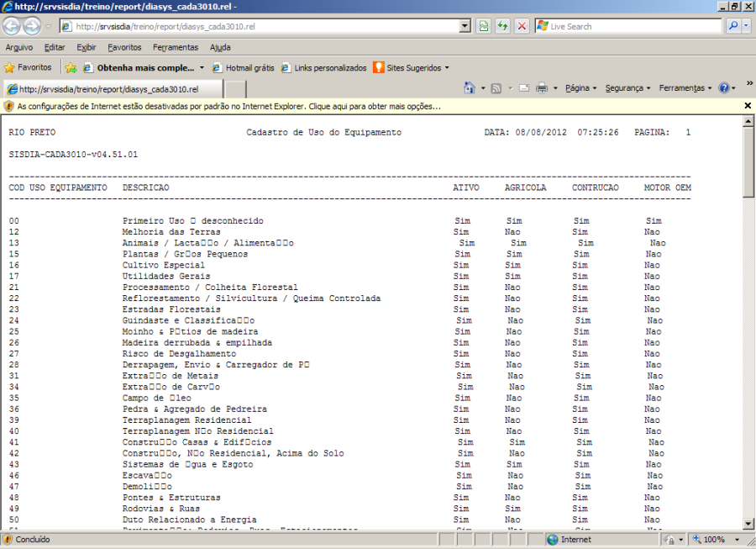Screen dimensions: 756x549
Task: Open the Links personalizados favorite link
Action: tap(324, 67)
